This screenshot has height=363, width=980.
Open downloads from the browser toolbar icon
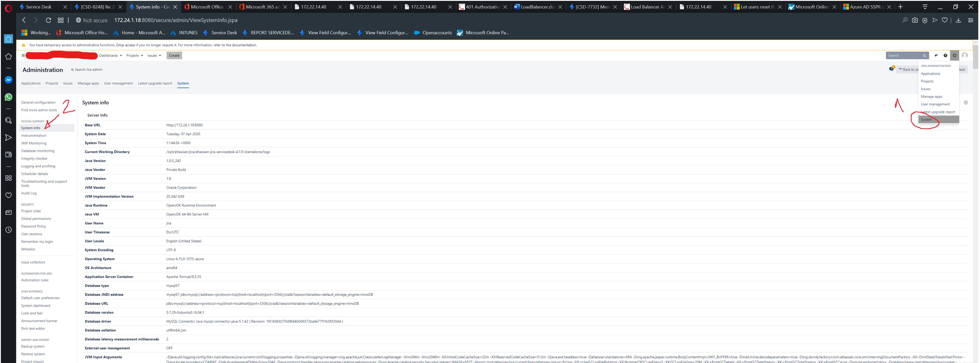pyautogui.click(x=959, y=20)
